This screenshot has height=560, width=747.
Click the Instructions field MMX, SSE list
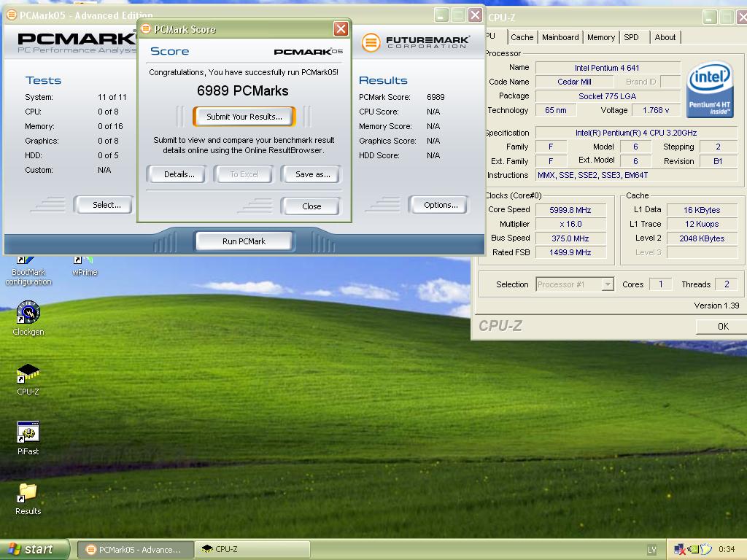[x=636, y=175]
